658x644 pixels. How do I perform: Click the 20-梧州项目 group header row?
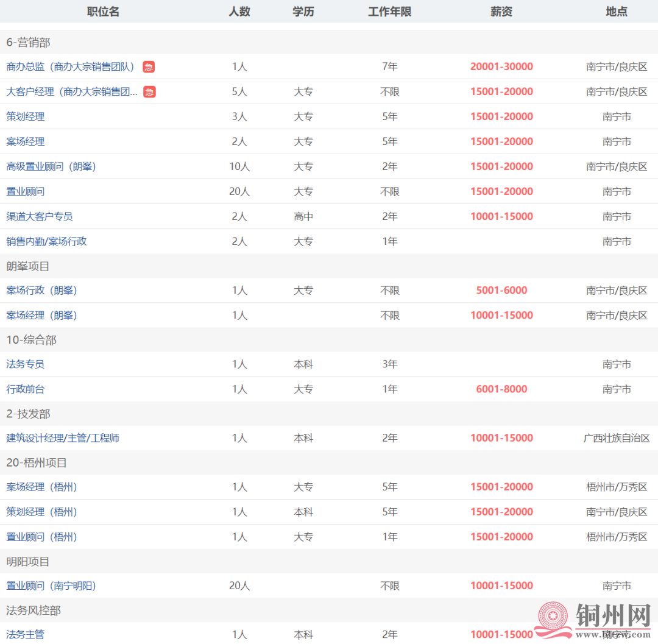(x=37, y=463)
